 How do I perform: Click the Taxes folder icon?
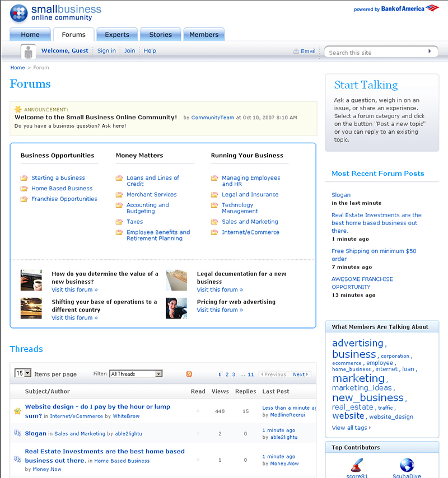(119, 222)
